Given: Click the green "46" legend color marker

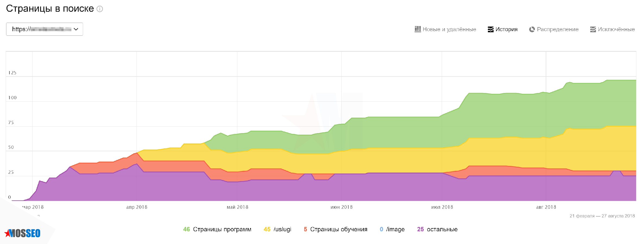Looking at the screenshot, I should point(186,229).
